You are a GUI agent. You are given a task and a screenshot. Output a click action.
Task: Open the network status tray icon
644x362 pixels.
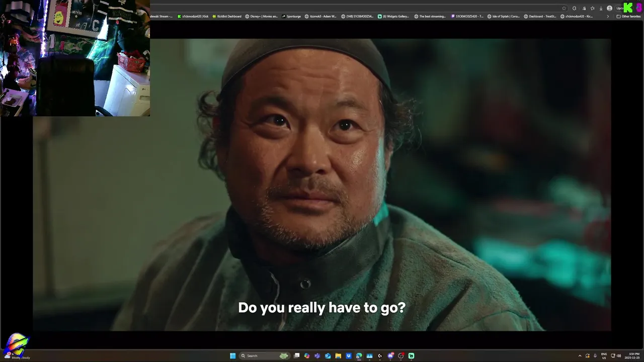613,356
